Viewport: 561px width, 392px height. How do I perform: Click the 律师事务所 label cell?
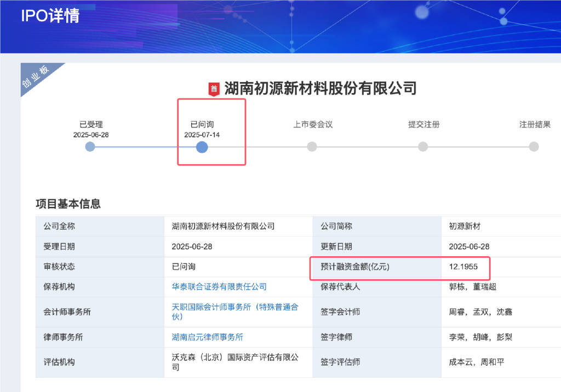pyautogui.click(x=100, y=337)
